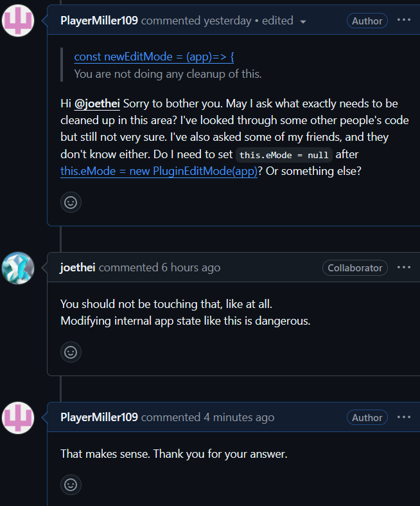This screenshot has width=420, height=506.
Task: Click joethei username in comment header
Action: [x=78, y=267]
